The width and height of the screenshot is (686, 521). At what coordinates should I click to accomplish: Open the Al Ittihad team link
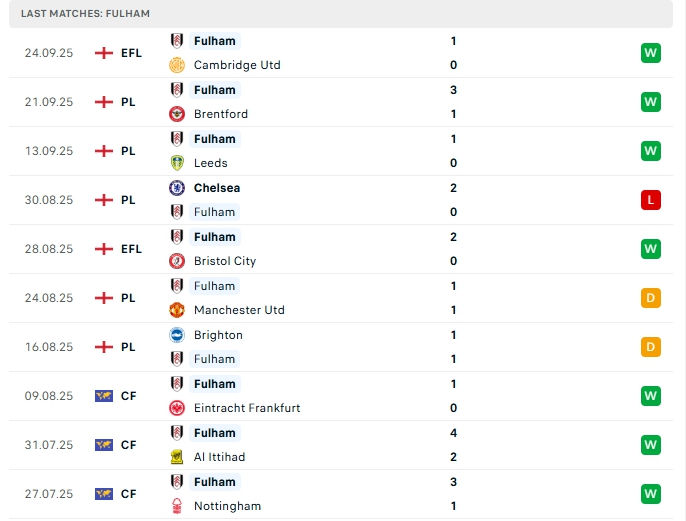coord(219,457)
